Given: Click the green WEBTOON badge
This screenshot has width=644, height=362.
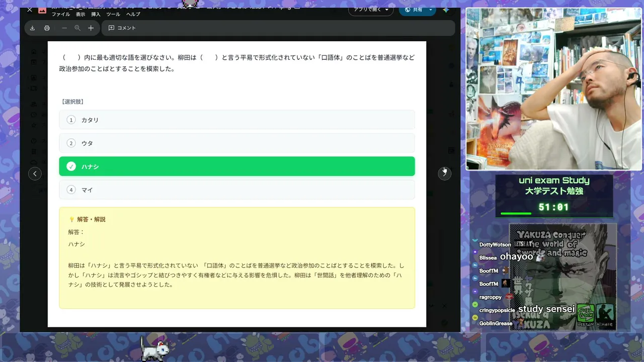Looking at the screenshot, I should click(586, 315).
